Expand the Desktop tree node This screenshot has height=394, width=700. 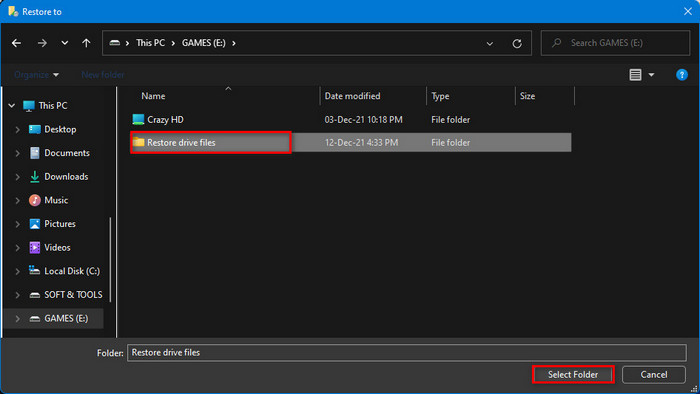click(x=17, y=129)
